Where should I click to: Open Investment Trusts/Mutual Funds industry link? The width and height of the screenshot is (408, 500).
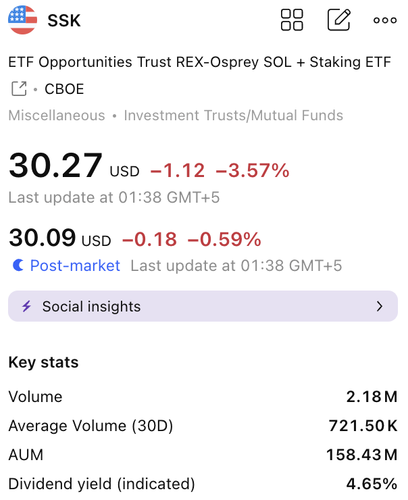(x=233, y=115)
